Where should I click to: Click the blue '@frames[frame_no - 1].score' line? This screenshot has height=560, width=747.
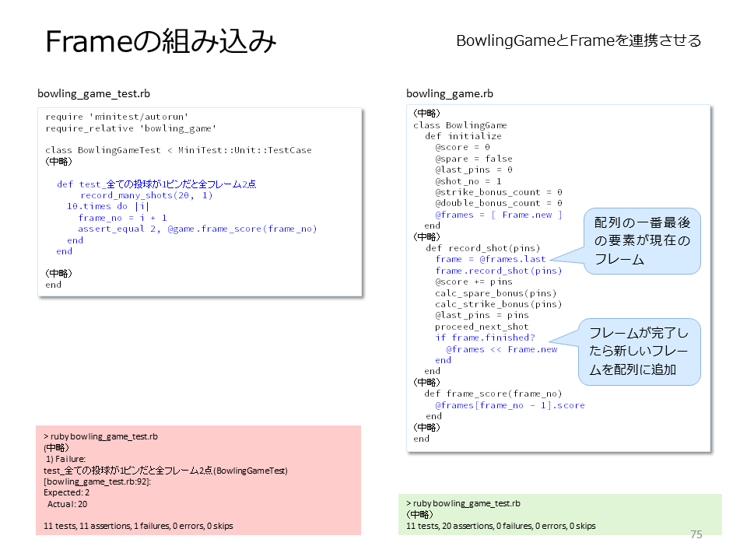click(x=510, y=405)
